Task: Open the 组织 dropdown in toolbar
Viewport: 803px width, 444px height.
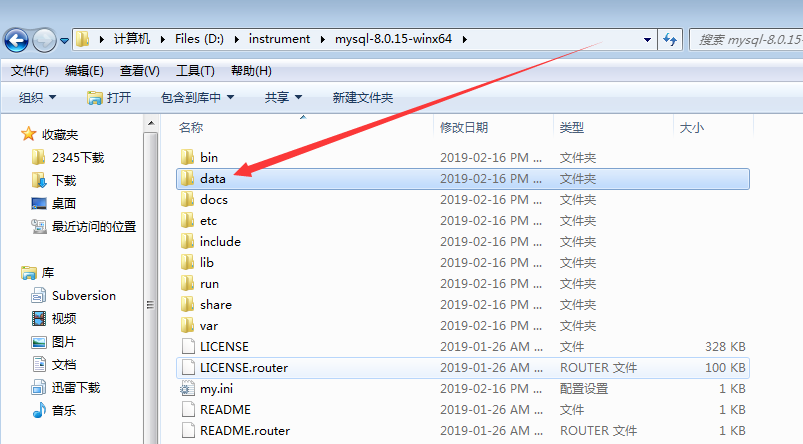Action: [37, 97]
